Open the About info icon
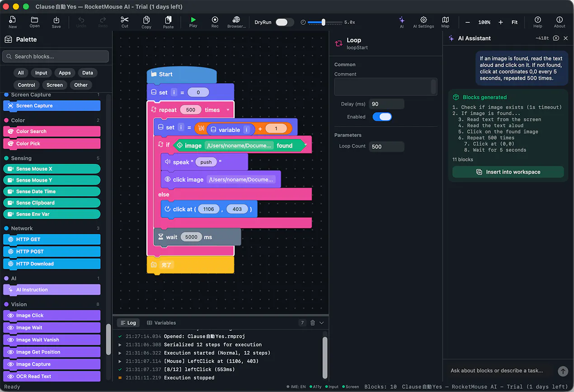 (x=560, y=22)
